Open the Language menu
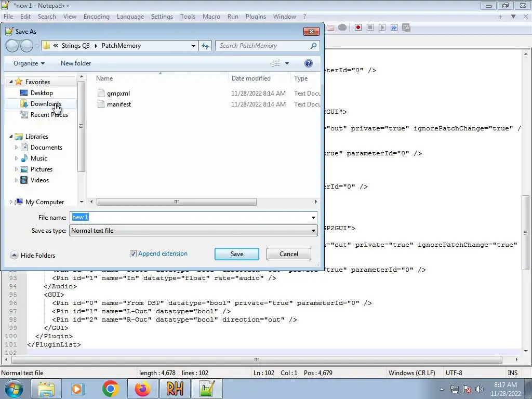This screenshot has width=532, height=399. pos(130,17)
